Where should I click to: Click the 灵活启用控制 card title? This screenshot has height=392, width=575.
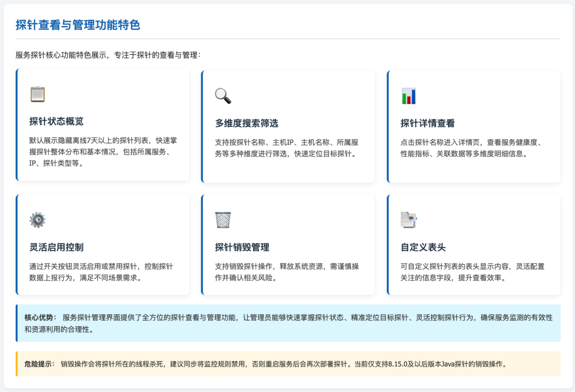click(56, 247)
